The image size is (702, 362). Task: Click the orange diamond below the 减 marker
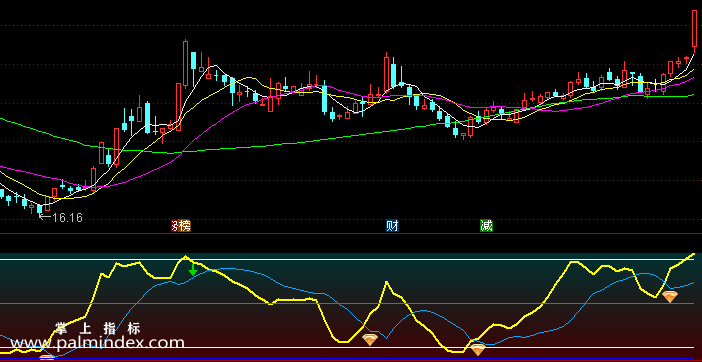point(478,349)
